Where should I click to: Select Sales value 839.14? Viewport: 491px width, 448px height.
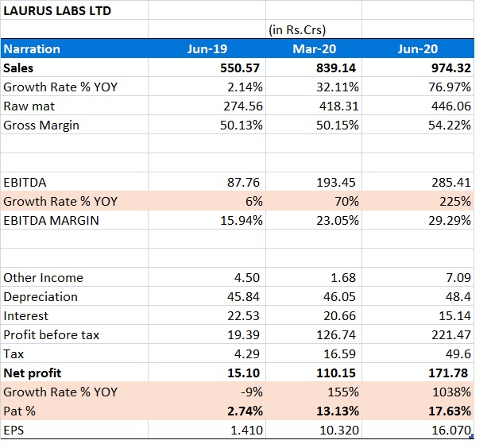click(x=314, y=68)
